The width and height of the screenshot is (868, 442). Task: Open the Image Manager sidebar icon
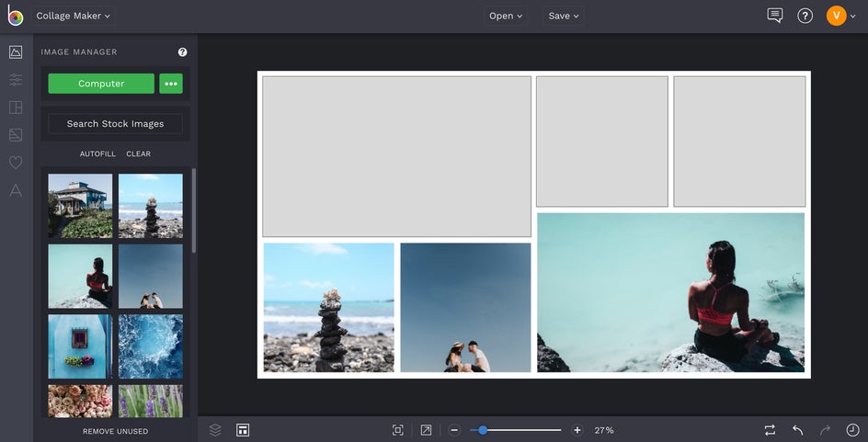[x=16, y=52]
